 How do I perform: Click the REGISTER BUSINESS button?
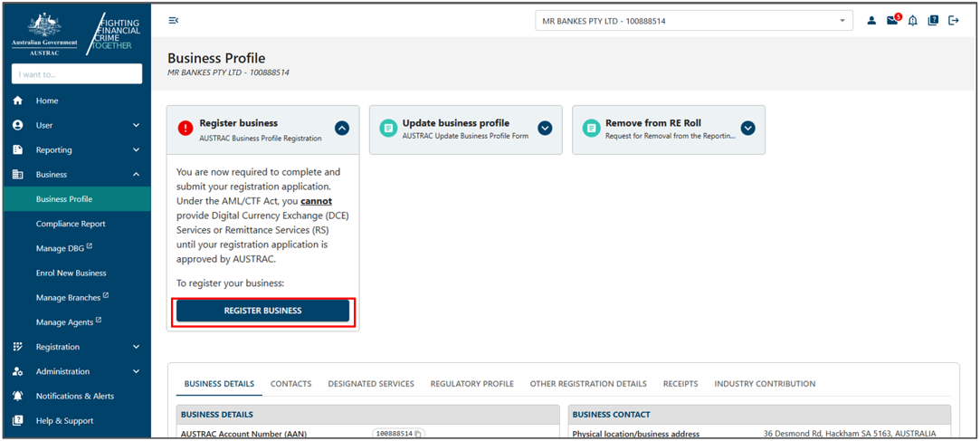point(262,311)
